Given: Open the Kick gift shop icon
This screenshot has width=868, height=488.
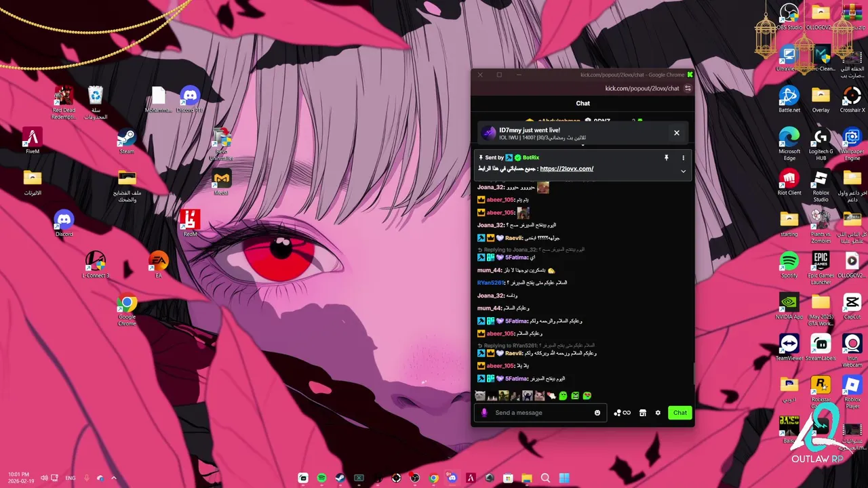Looking at the screenshot, I should [x=642, y=413].
